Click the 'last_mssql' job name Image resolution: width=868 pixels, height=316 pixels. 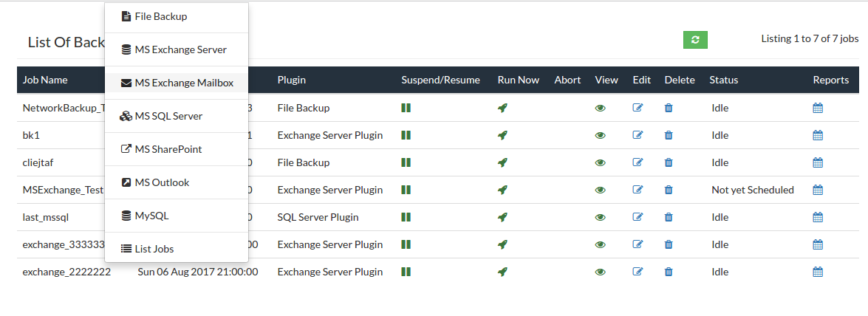tap(45, 217)
